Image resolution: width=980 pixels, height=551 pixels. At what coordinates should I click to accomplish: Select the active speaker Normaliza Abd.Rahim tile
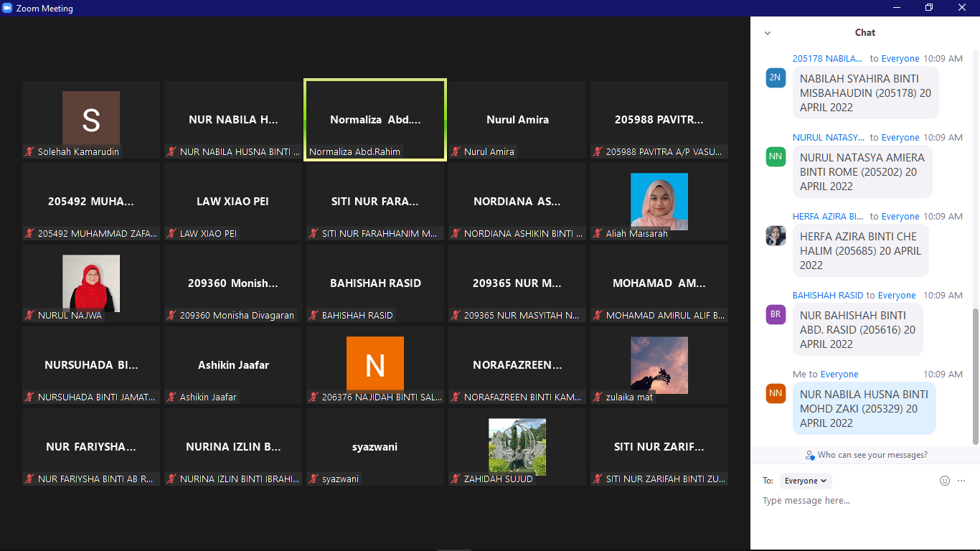coord(375,120)
